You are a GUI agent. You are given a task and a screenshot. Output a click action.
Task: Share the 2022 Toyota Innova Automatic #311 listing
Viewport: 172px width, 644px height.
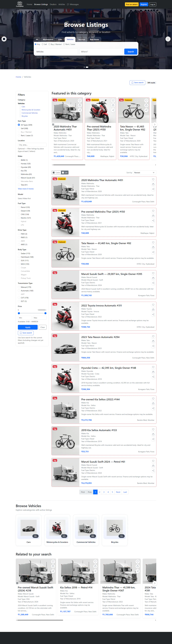coord(153,314)
